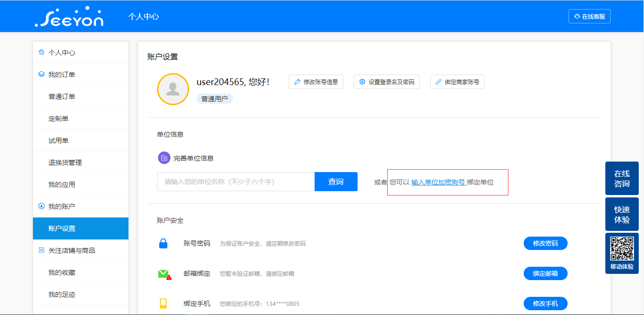Open 我的订单 in the sidebar
This screenshot has height=315, width=644.
click(x=81, y=75)
